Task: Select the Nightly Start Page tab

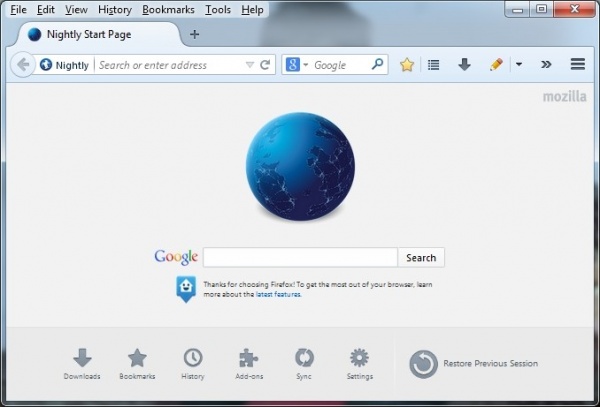Action: 98,34
